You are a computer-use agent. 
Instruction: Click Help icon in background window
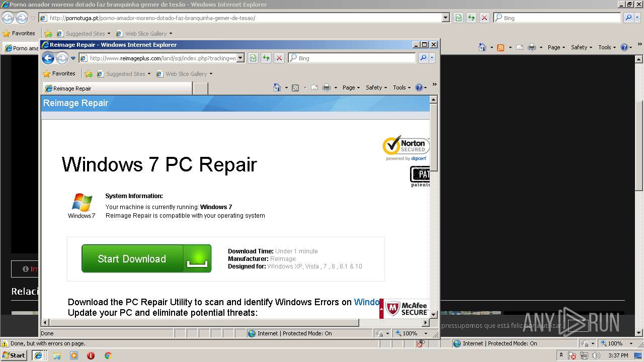pyautogui.click(x=624, y=47)
